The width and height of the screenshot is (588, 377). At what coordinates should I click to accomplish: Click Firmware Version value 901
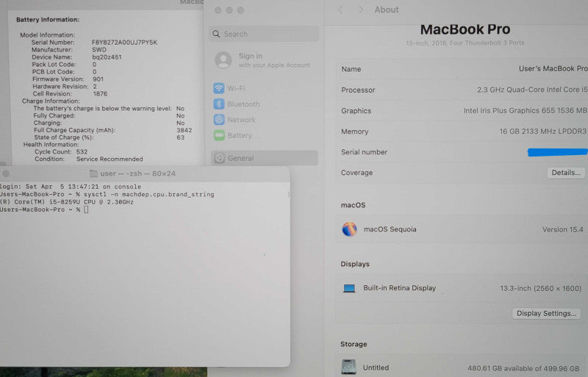point(98,79)
